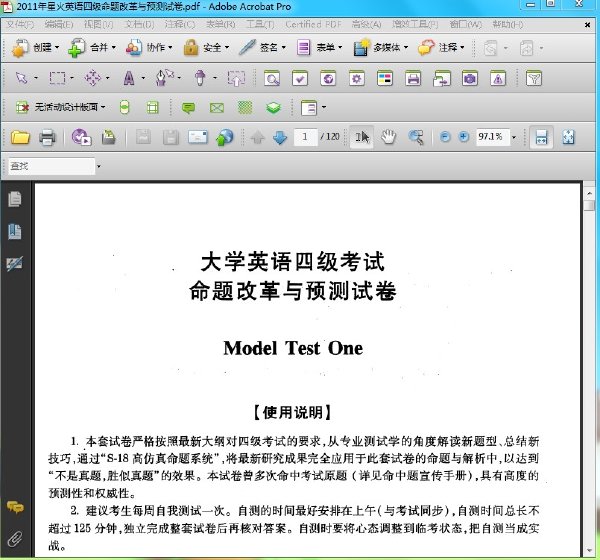Open the 编辑 (Edit) menu

(59, 24)
